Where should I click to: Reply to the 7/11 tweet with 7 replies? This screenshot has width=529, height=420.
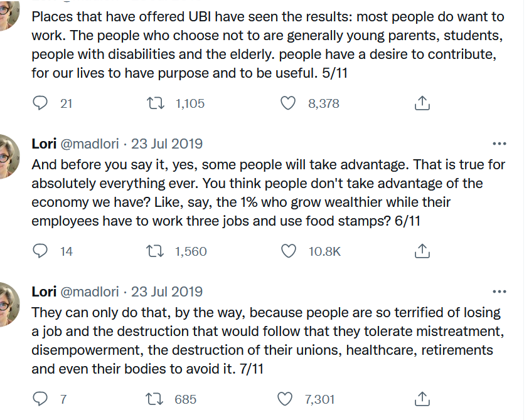point(40,399)
